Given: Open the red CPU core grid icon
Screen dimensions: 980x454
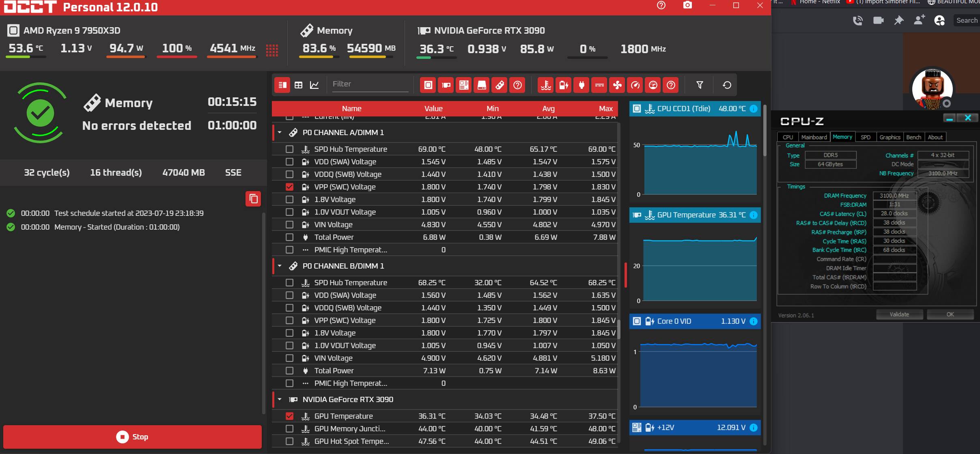Looking at the screenshot, I should pyautogui.click(x=272, y=50).
